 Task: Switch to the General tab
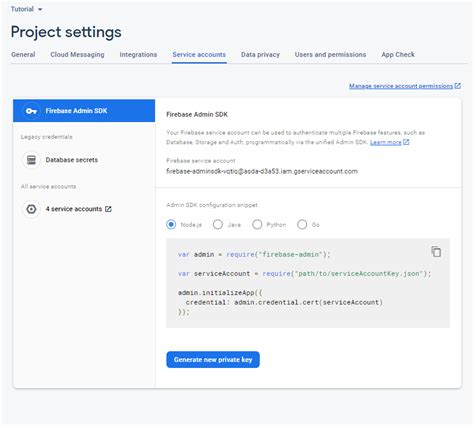pos(23,54)
